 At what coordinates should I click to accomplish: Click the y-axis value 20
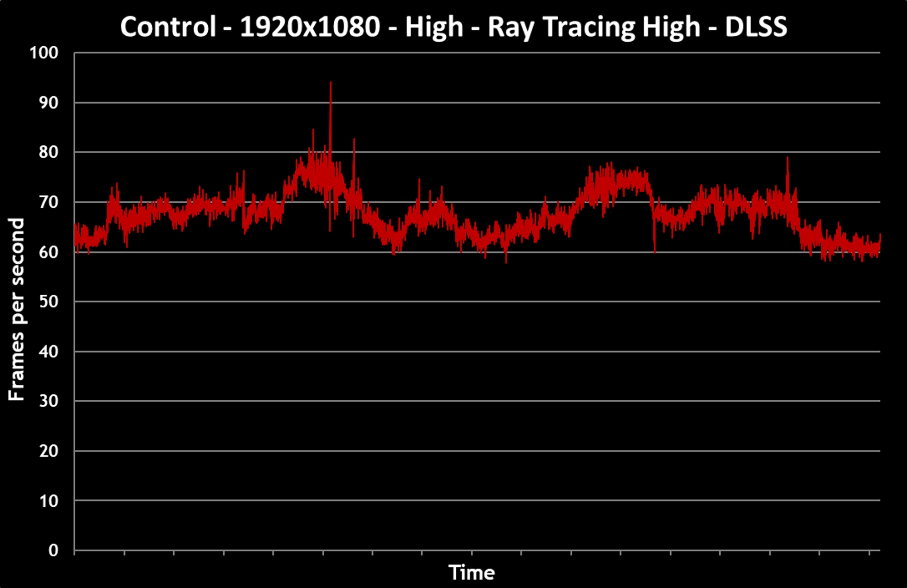pyautogui.click(x=49, y=451)
